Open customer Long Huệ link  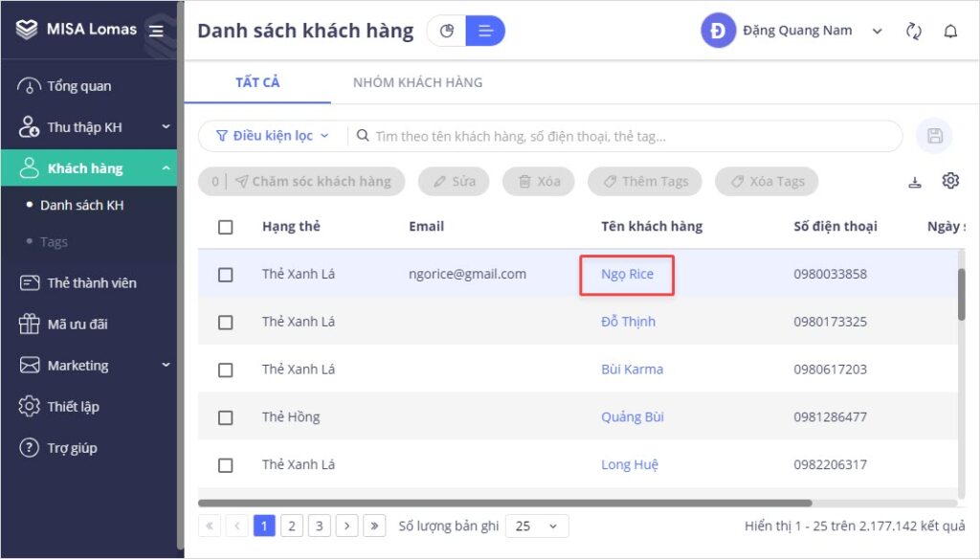[x=630, y=464]
